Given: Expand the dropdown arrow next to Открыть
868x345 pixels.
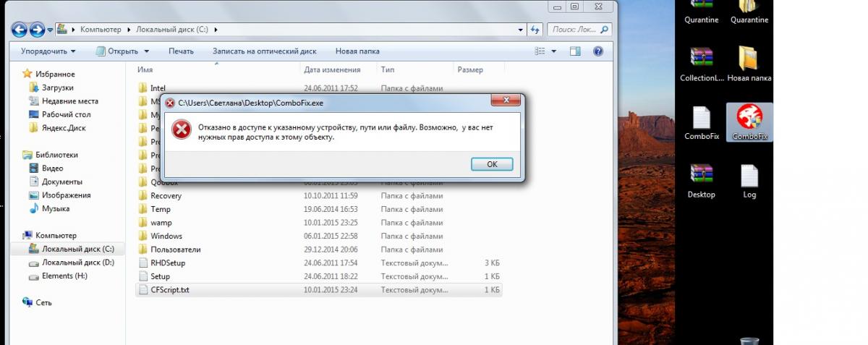Looking at the screenshot, I should pos(147,51).
